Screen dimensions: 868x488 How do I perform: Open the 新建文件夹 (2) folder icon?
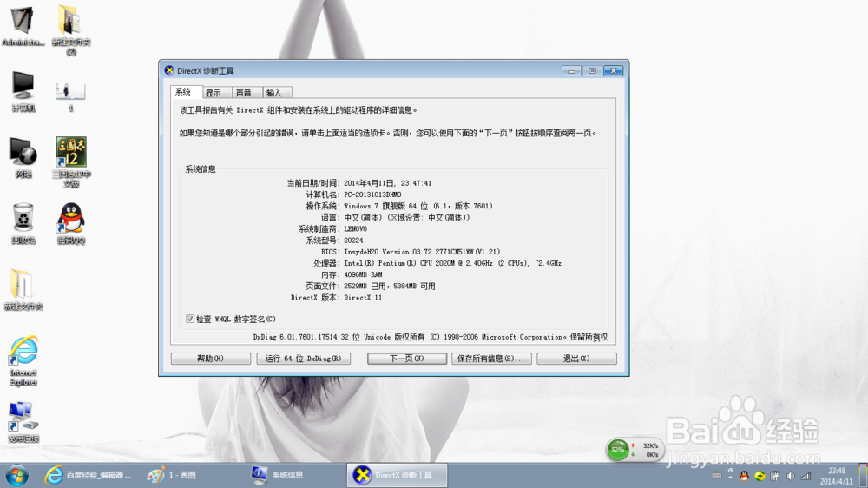71,30
